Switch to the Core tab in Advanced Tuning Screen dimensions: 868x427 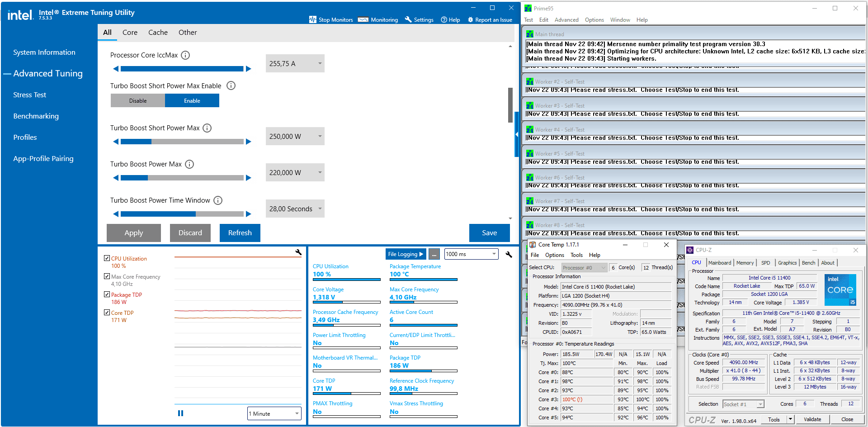[x=130, y=33]
